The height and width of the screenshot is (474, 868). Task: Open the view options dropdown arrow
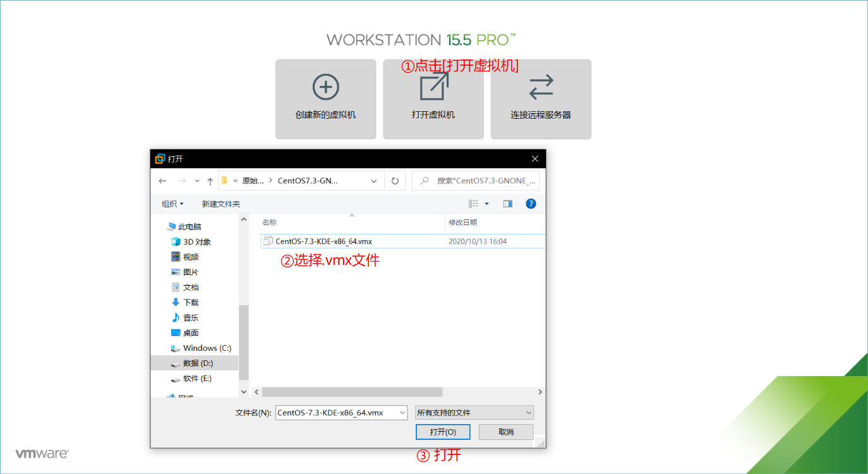486,204
